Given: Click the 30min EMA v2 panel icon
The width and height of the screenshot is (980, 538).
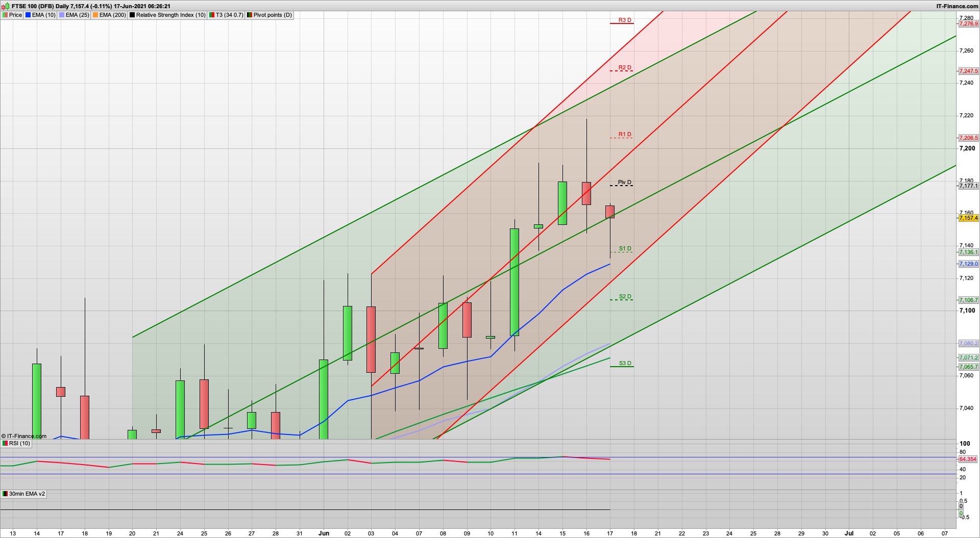Looking at the screenshot, I should tap(4, 494).
